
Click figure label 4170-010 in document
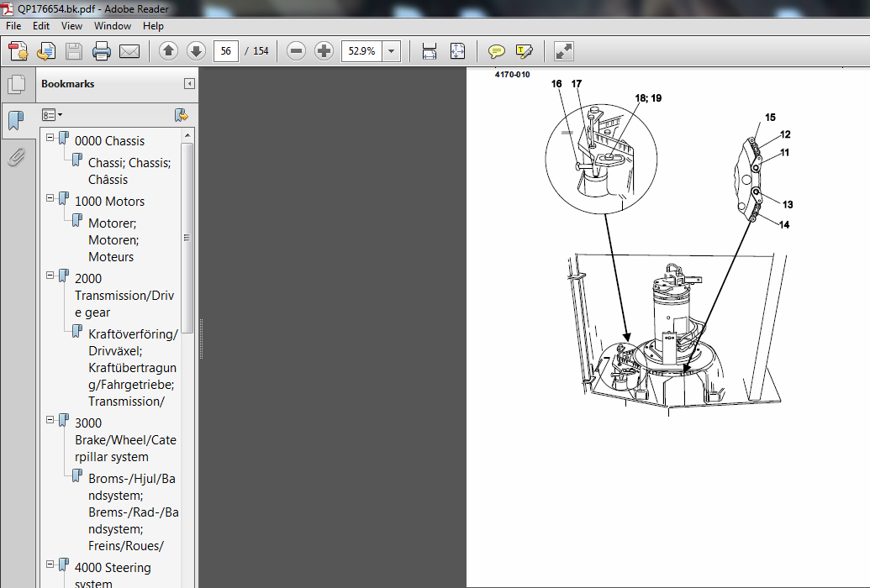[512, 74]
